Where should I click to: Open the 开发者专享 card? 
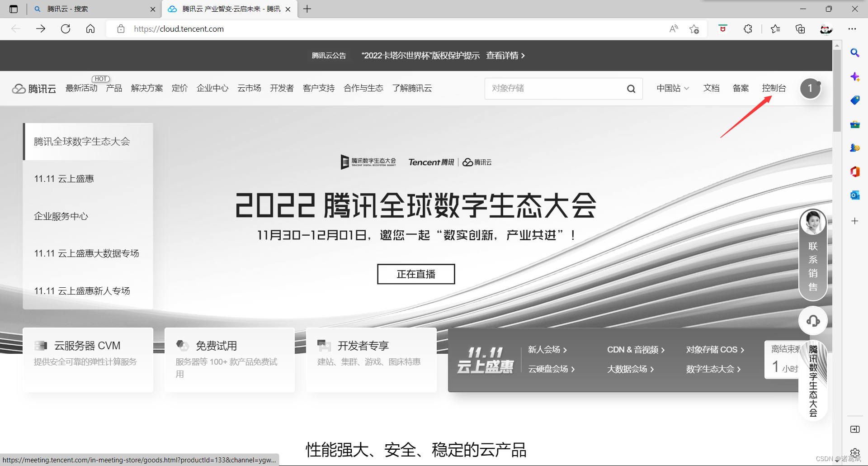click(371, 360)
